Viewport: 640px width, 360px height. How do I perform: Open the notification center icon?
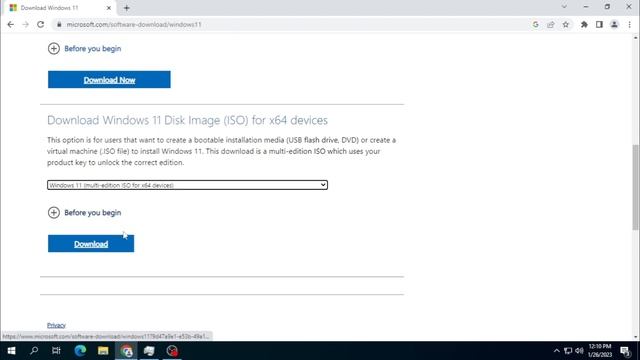tap(625, 351)
